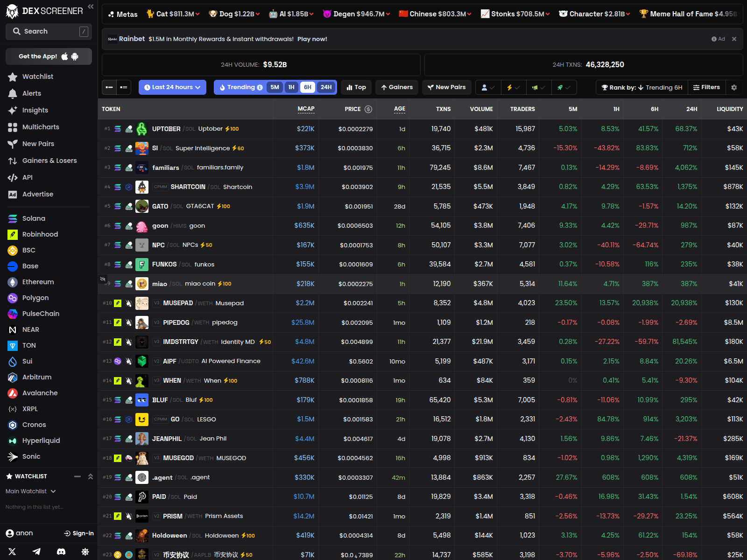Open Rank by Trending 6H selector
Image resolution: width=747 pixels, height=560 pixels.
pyautogui.click(x=642, y=87)
